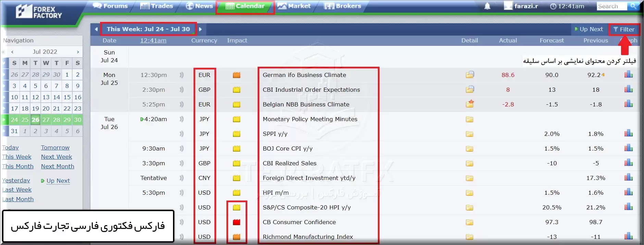
Task: Click inside the Search input field
Action: tap(611, 6)
